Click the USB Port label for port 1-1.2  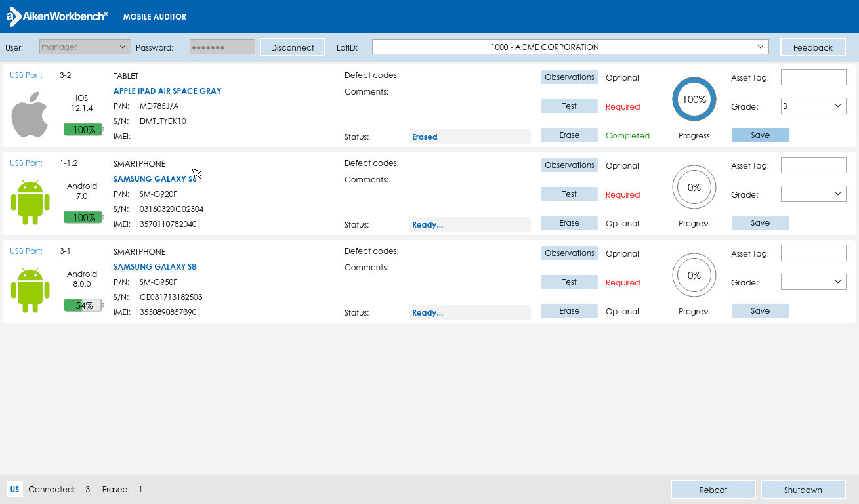tap(26, 163)
